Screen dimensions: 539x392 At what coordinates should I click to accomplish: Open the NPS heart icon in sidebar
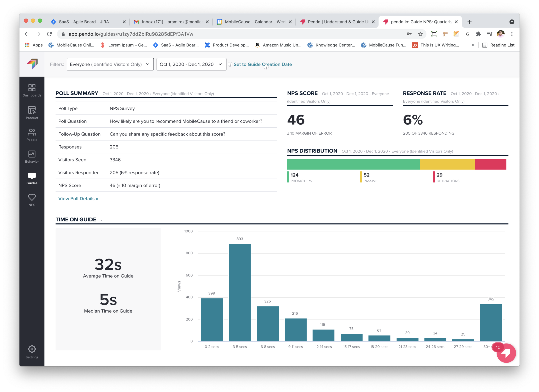(x=32, y=200)
